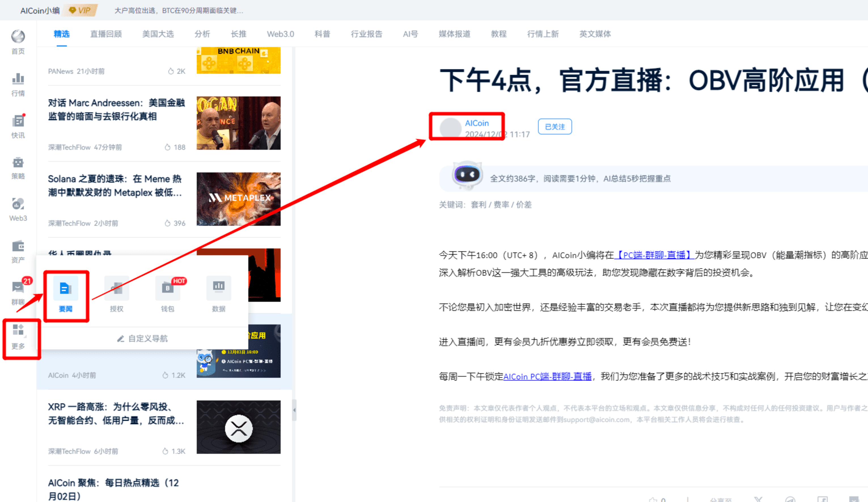Viewport: 868px width, 502px height.
Task: Switch to the 直播回顾 tab
Action: point(106,34)
